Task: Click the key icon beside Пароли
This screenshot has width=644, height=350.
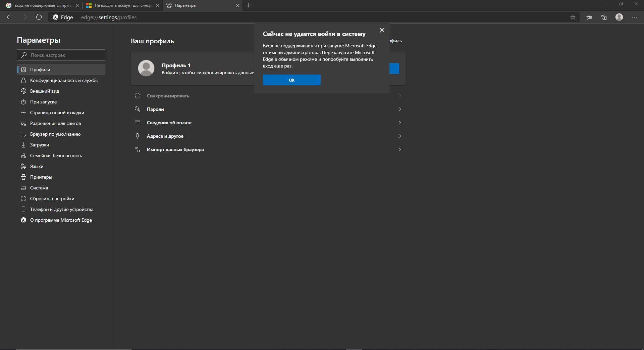Action: click(138, 109)
